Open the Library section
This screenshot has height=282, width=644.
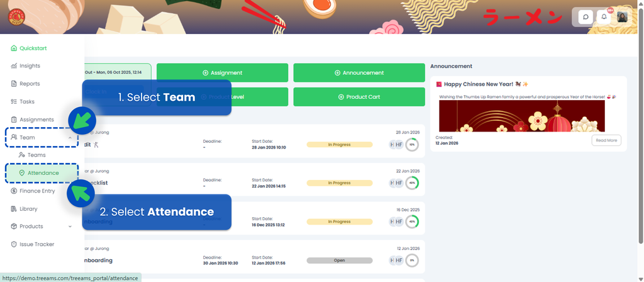coord(28,209)
